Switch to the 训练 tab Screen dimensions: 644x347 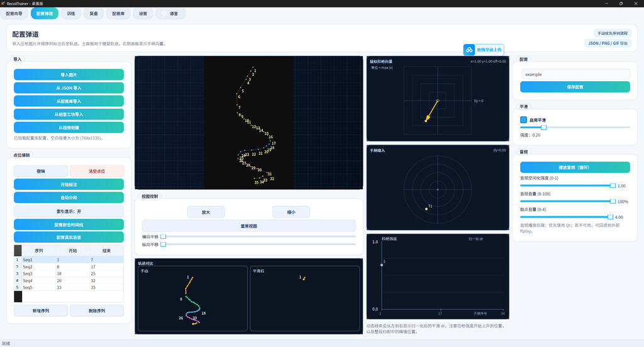pos(71,14)
